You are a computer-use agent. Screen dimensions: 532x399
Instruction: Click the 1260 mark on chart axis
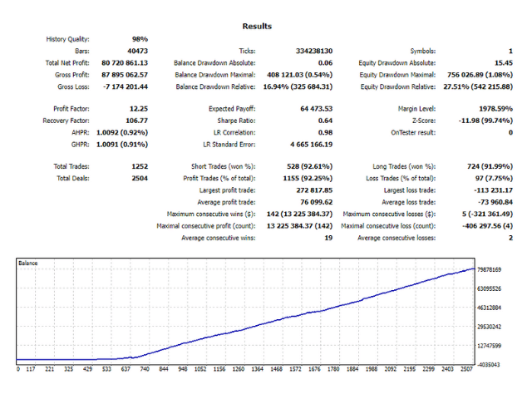(239, 370)
